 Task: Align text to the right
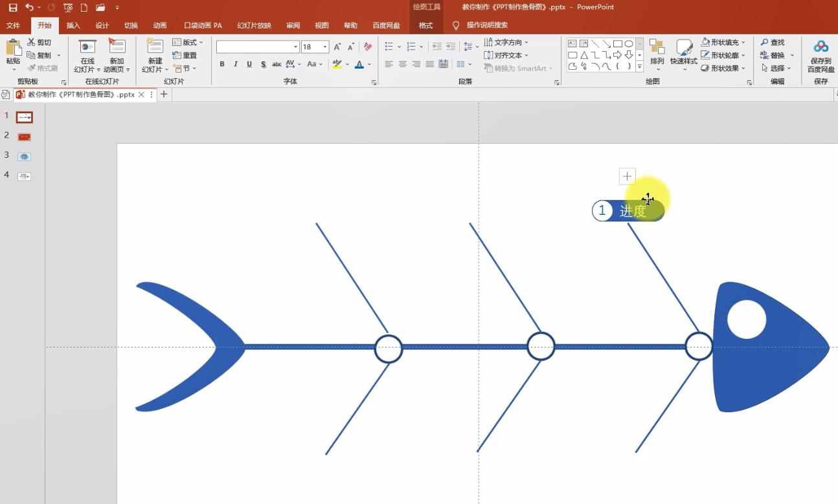point(416,64)
